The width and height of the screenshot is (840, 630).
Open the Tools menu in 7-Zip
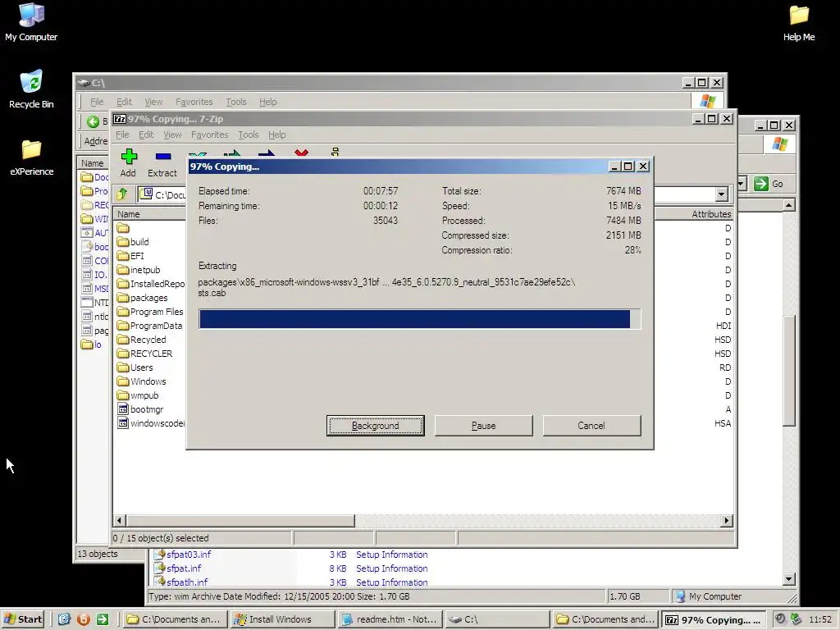point(248,135)
